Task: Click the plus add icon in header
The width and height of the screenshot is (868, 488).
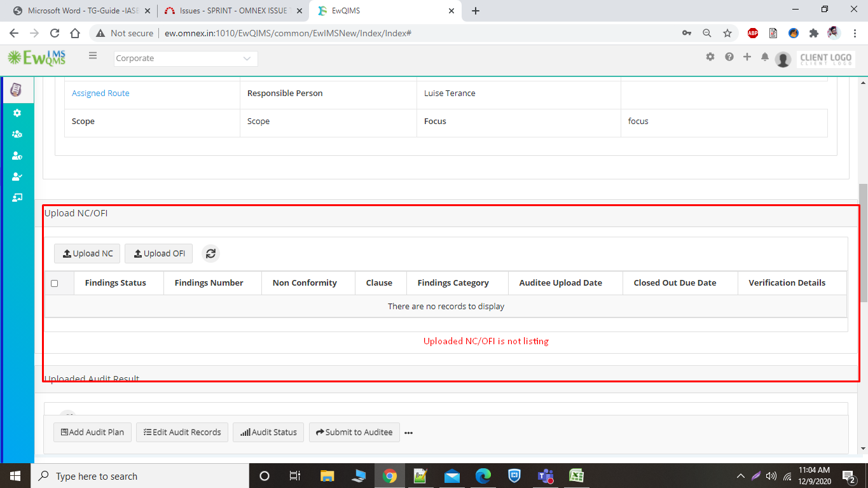Action: [747, 57]
